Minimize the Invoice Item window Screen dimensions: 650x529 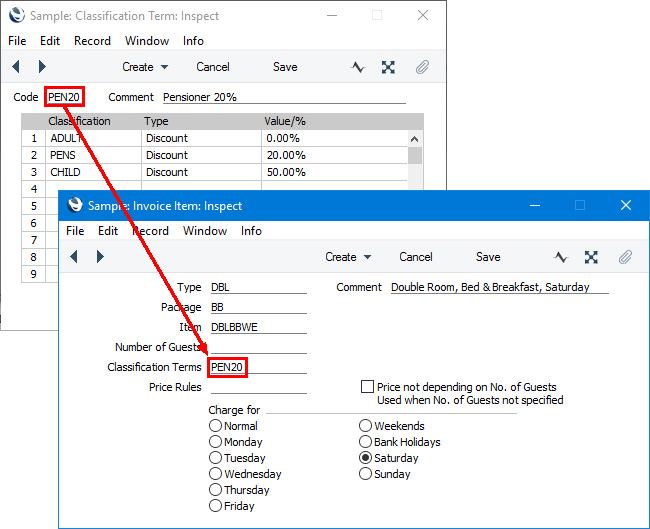tap(535, 205)
